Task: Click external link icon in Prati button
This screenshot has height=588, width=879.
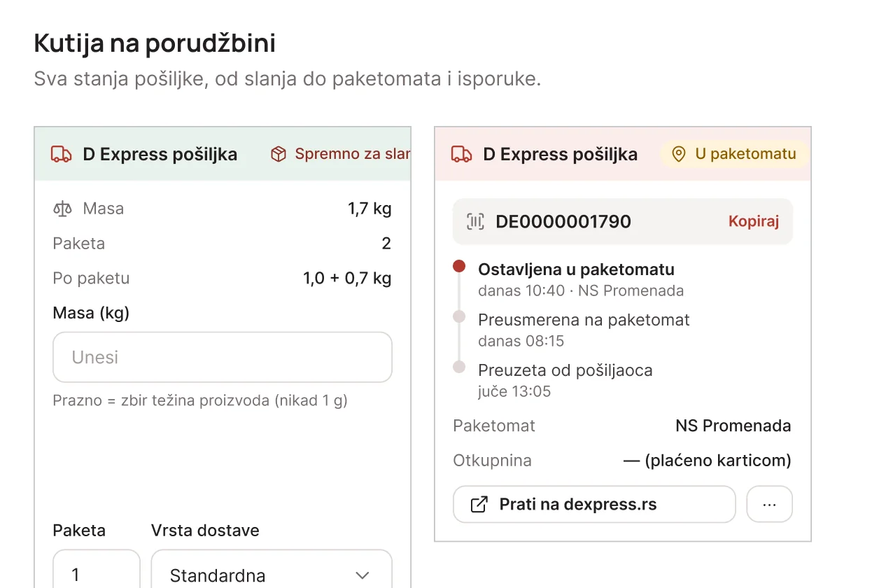Action: click(x=479, y=505)
